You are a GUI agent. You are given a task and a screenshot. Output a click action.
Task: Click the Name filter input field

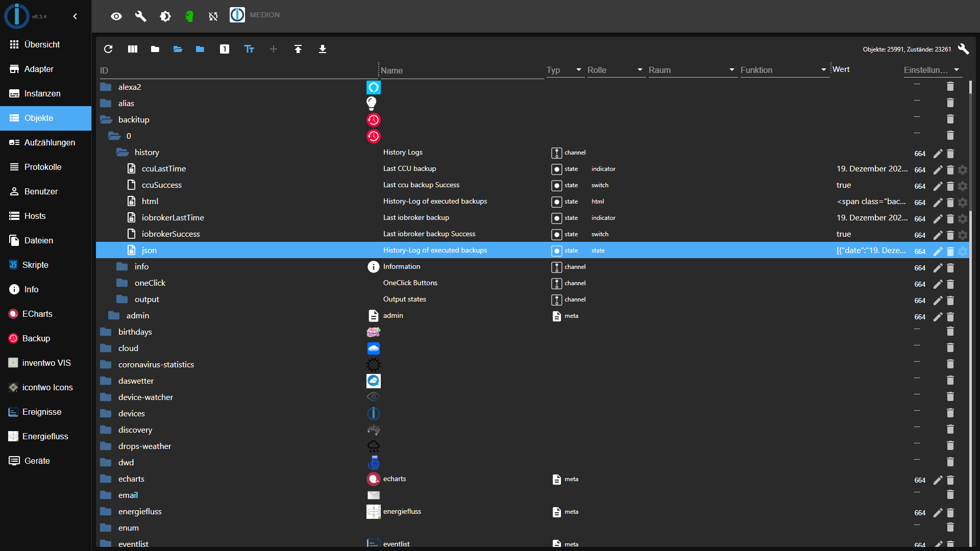point(461,70)
